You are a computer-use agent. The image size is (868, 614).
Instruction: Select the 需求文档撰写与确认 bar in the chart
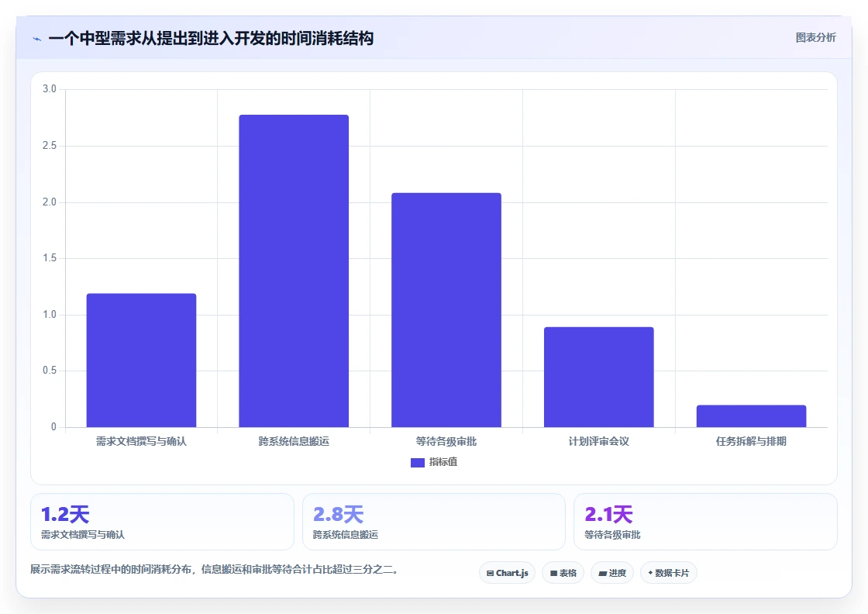(x=141, y=360)
